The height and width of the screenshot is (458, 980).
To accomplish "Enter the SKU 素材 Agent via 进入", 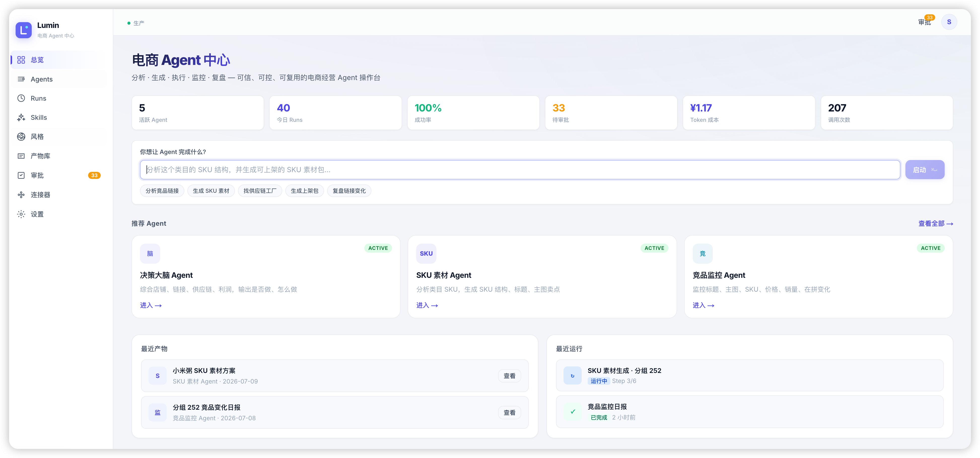I will (x=427, y=305).
